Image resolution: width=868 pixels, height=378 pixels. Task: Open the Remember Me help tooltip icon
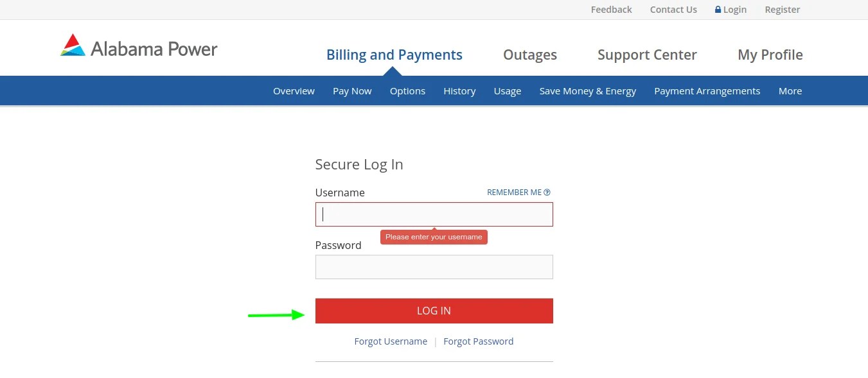click(547, 192)
